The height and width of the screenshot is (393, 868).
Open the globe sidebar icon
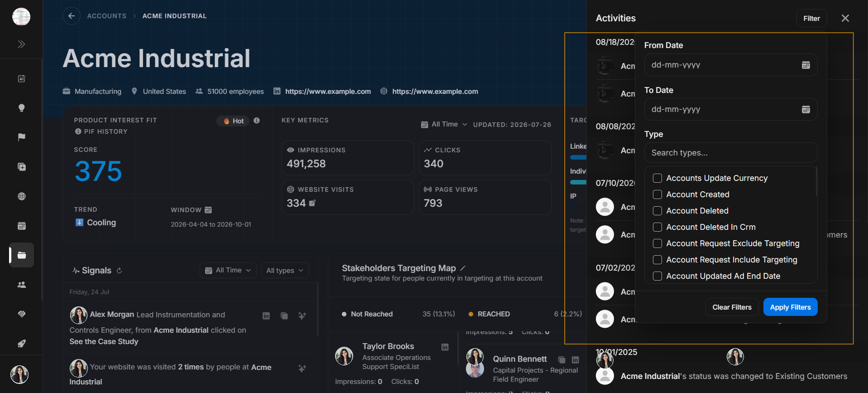click(21, 196)
